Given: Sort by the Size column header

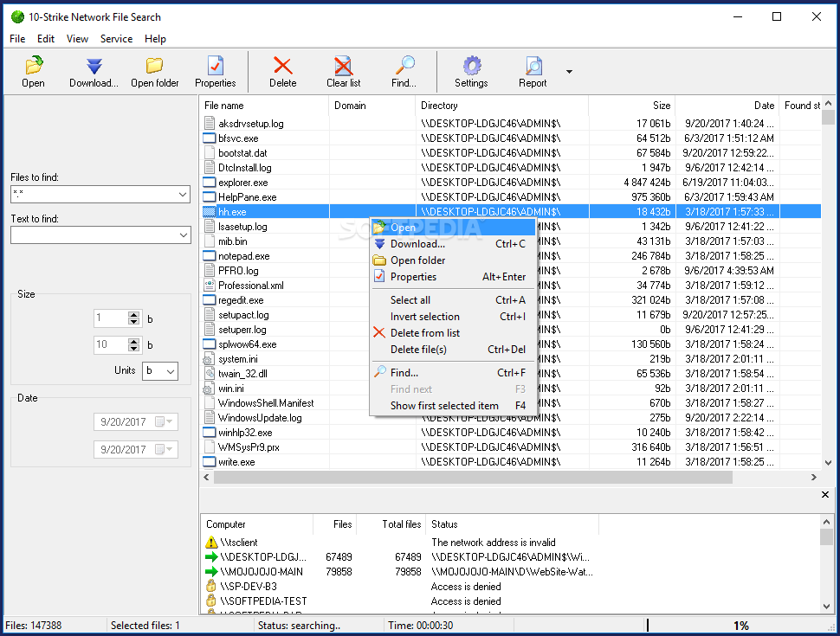Looking at the screenshot, I should tap(631, 106).
